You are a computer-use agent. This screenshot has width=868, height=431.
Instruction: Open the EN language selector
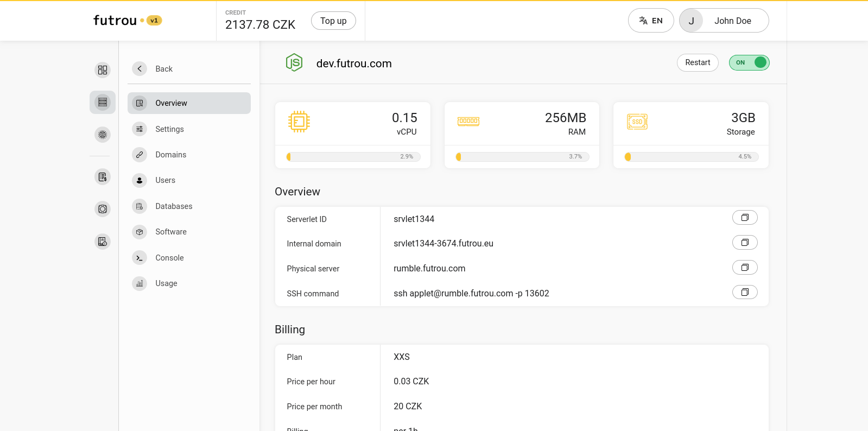point(651,21)
